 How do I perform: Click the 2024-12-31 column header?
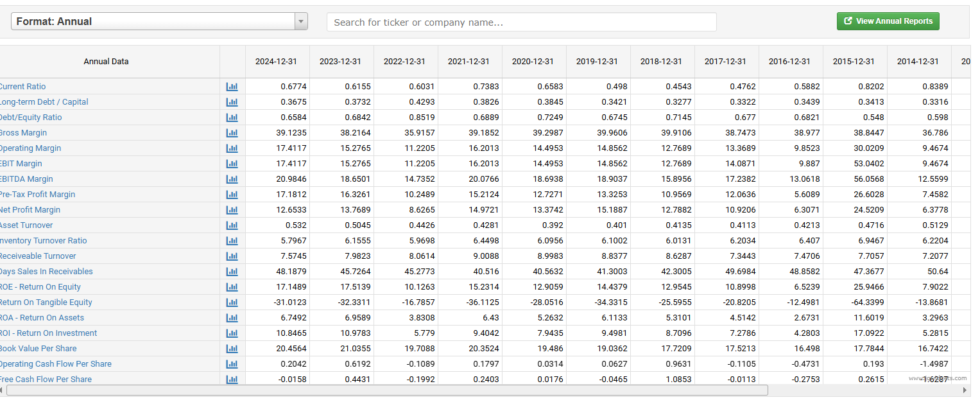[276, 62]
